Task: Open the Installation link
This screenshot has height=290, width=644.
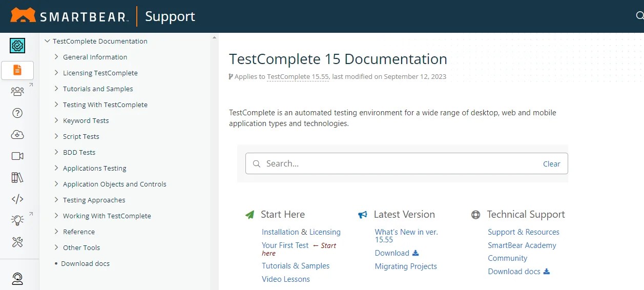Action: tap(280, 232)
